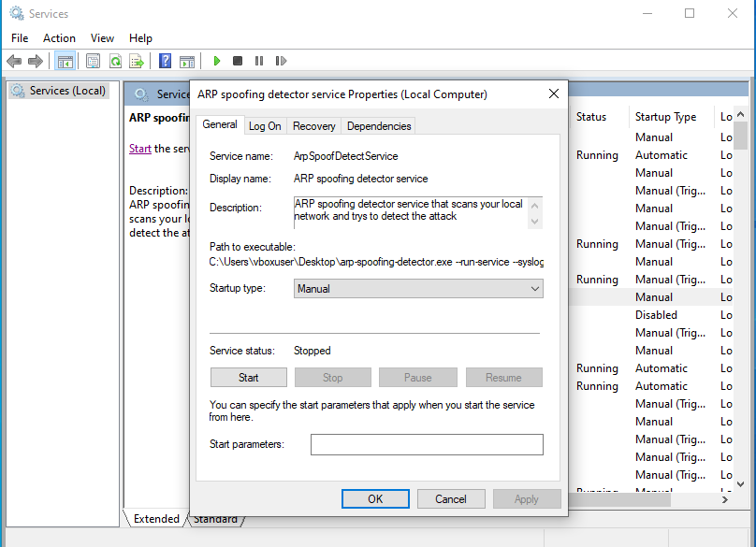The height and width of the screenshot is (547, 756).
Task: Refresh the services list
Action: 116,61
